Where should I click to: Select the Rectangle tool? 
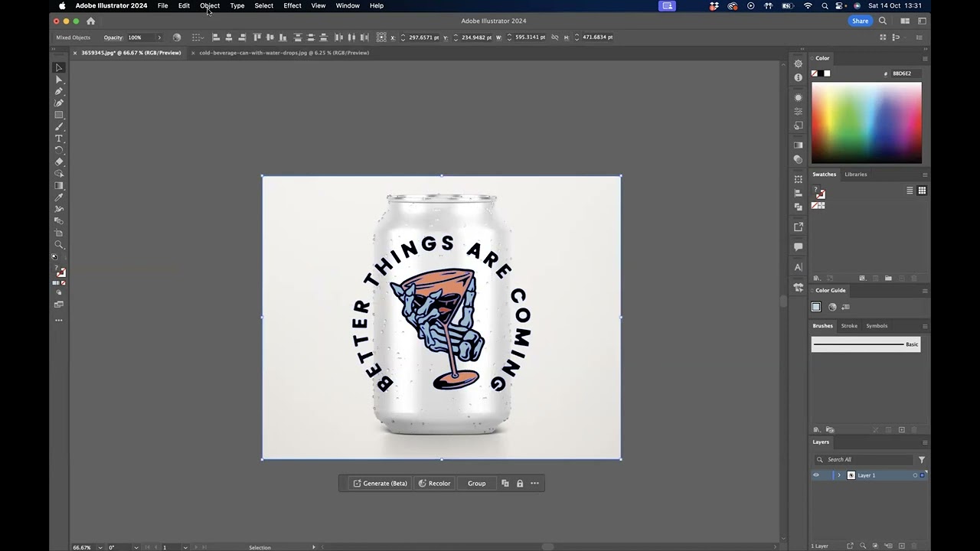pos(59,115)
